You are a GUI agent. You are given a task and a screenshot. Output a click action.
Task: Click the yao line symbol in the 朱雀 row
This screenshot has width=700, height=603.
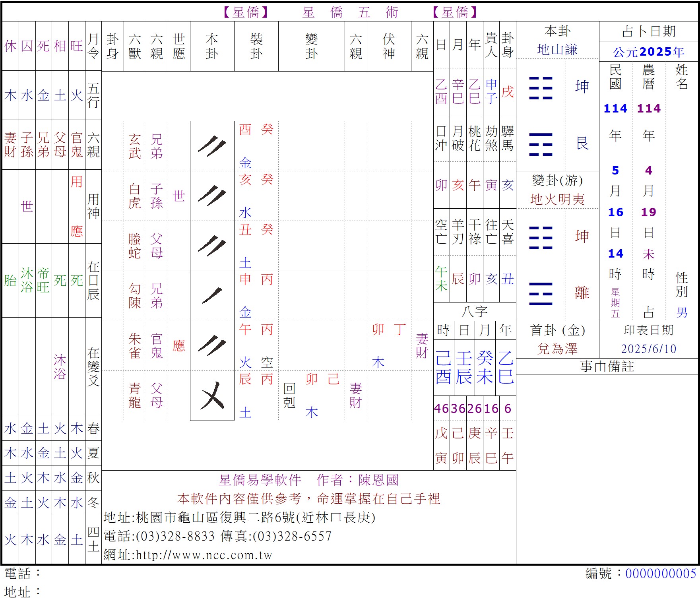(212, 345)
